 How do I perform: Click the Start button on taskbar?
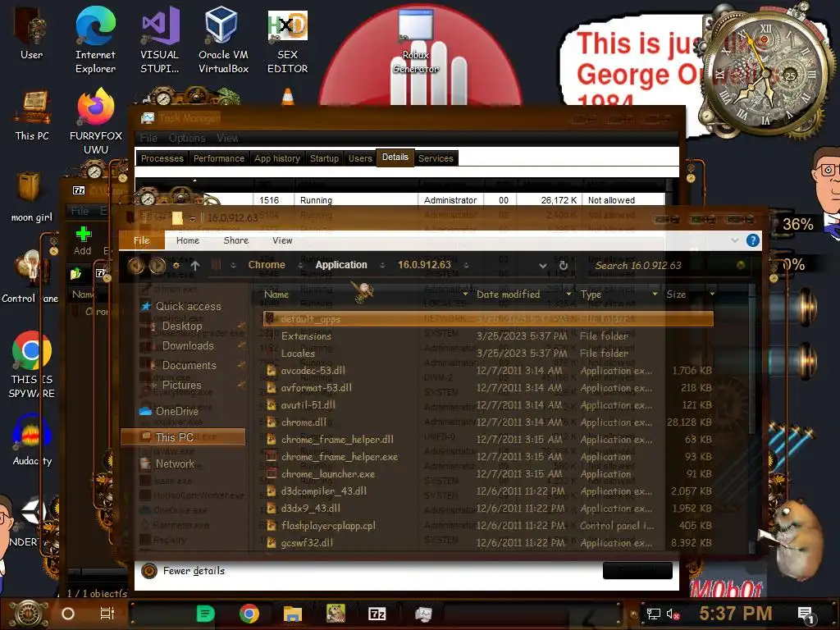29,614
